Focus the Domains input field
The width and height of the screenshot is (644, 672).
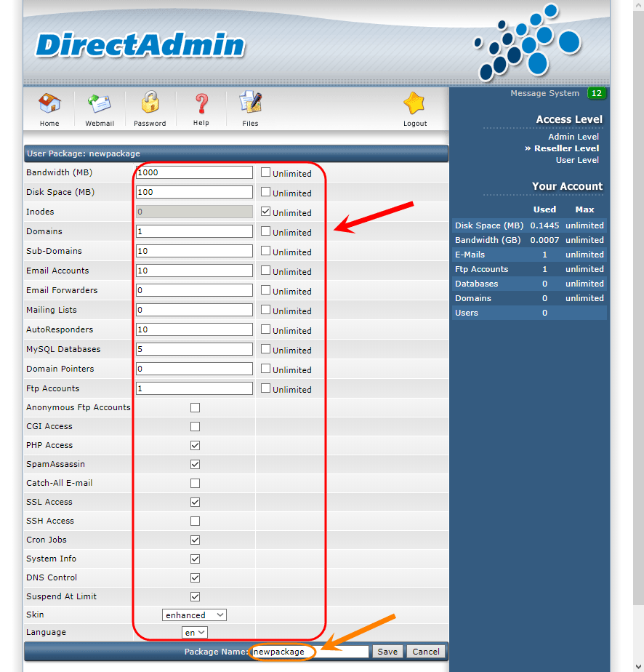tap(194, 231)
